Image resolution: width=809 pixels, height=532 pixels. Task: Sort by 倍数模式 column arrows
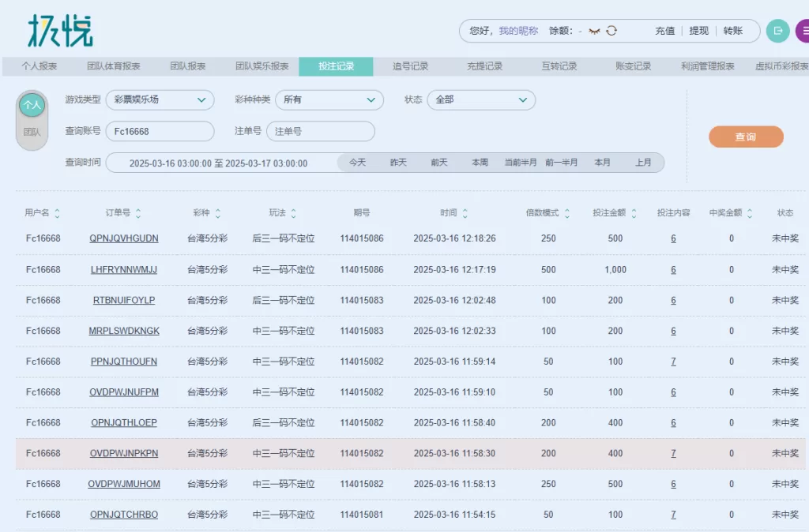[566, 213]
